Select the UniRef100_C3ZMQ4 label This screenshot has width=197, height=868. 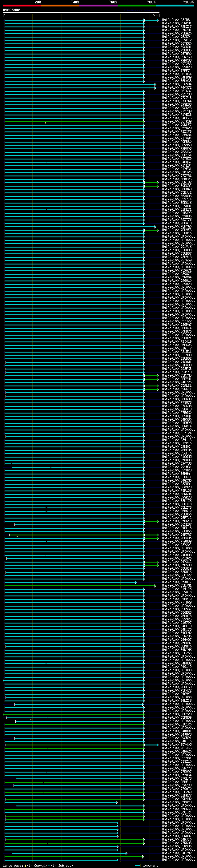[176, 483]
